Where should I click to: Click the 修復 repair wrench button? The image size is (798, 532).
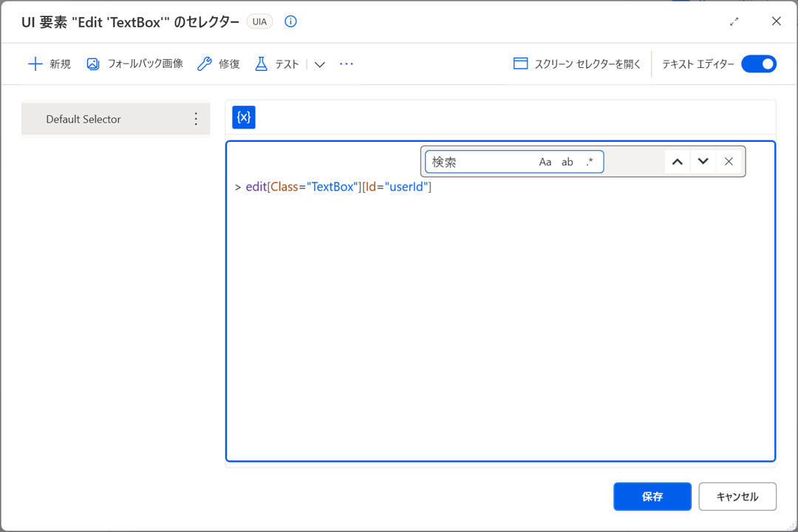[218, 64]
